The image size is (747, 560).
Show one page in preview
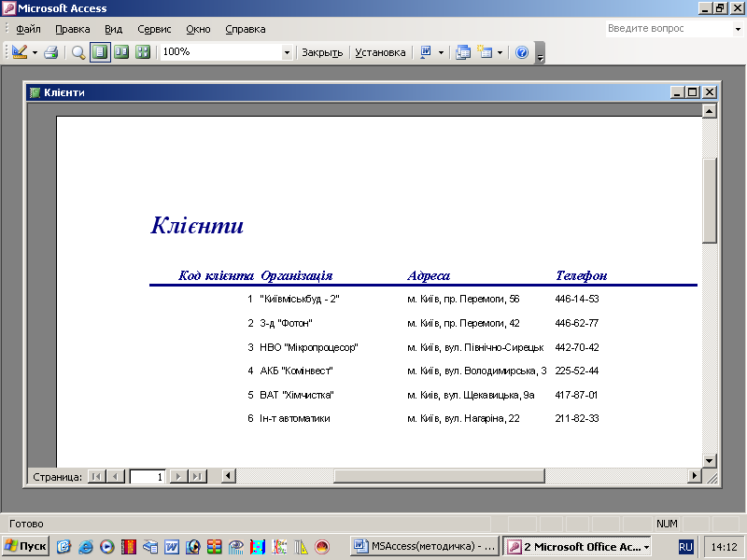point(100,52)
